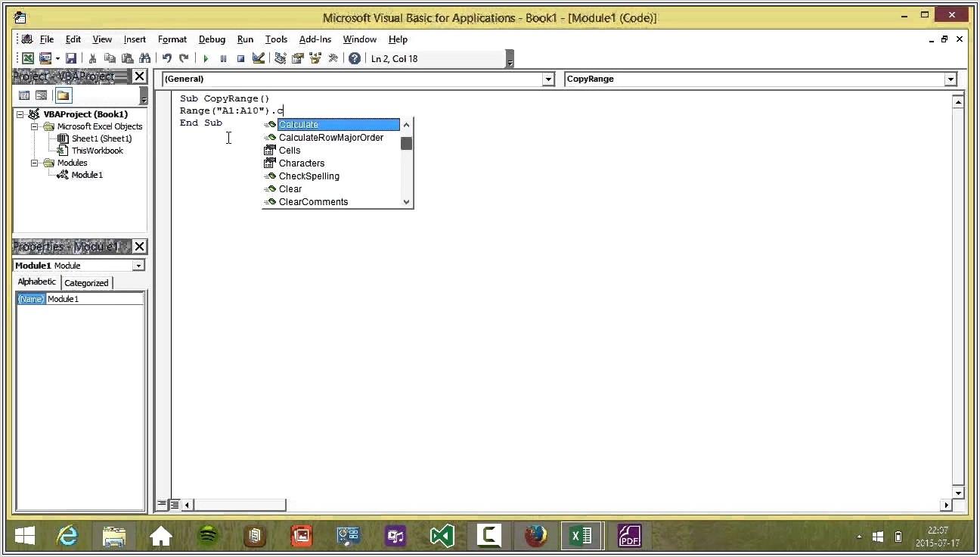Collapse the Microsoft Excel Objects folder
Viewport: 980px width, 557px height.
click(x=35, y=126)
